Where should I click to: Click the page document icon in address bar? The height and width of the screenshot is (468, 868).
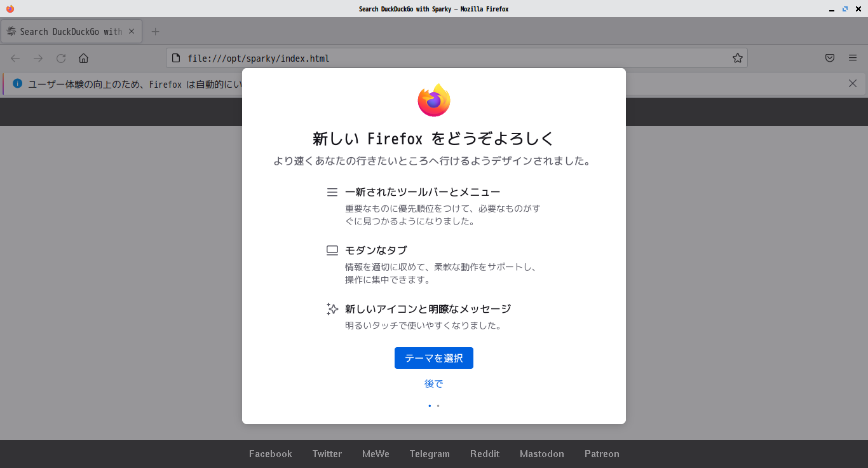pyautogui.click(x=177, y=59)
